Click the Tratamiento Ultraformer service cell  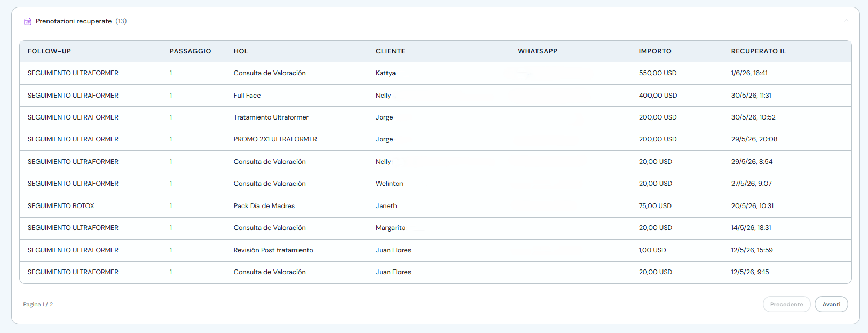pos(271,117)
